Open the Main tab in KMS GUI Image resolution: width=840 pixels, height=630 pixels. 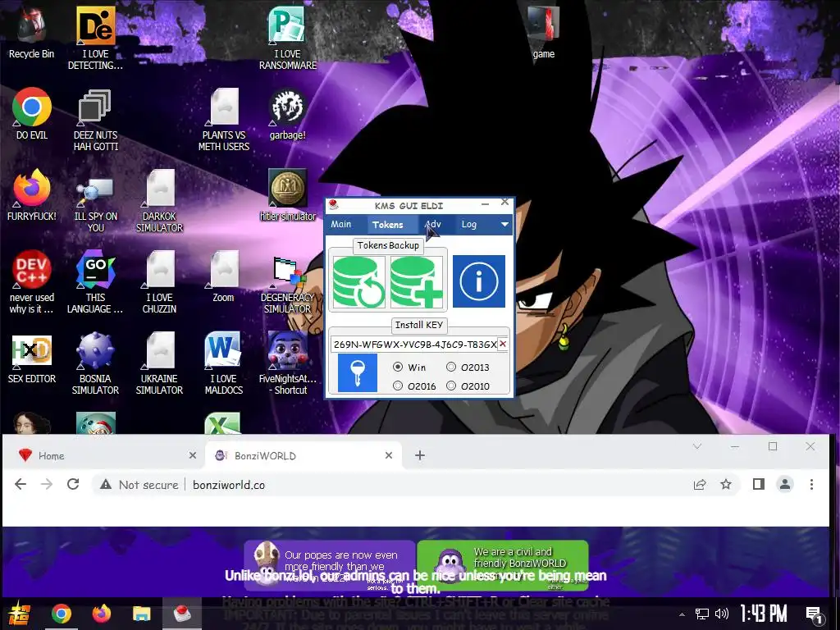[x=340, y=224]
